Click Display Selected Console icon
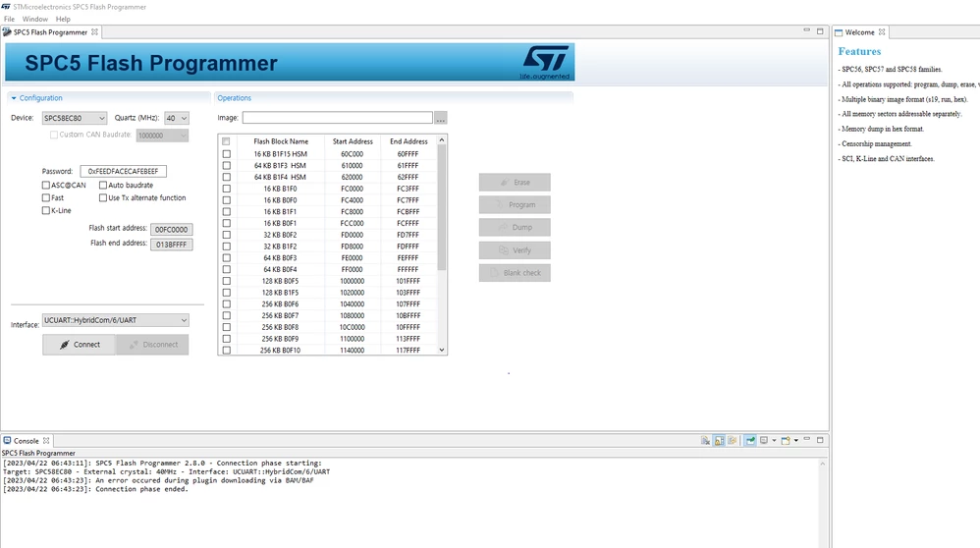Image resolution: width=980 pixels, height=548 pixels. pos(764,440)
